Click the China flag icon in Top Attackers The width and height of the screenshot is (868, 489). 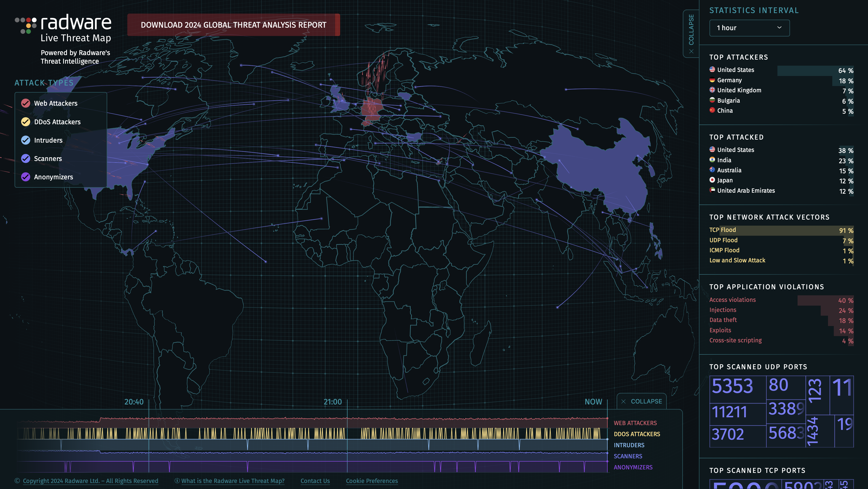click(x=712, y=110)
